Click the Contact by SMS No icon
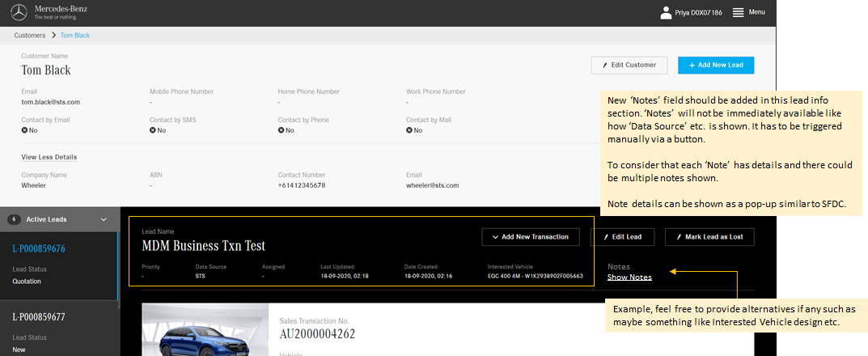Screen dimensions: 868x356 (x=153, y=130)
